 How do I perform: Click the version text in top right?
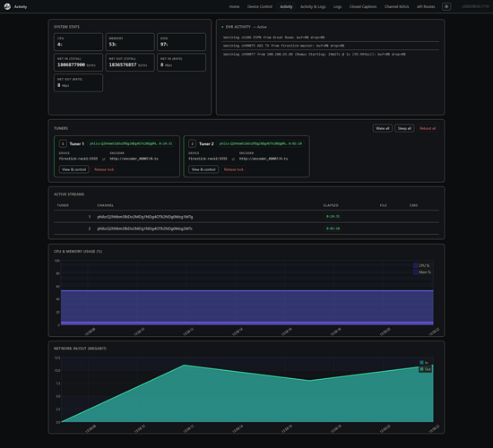click(475, 6)
